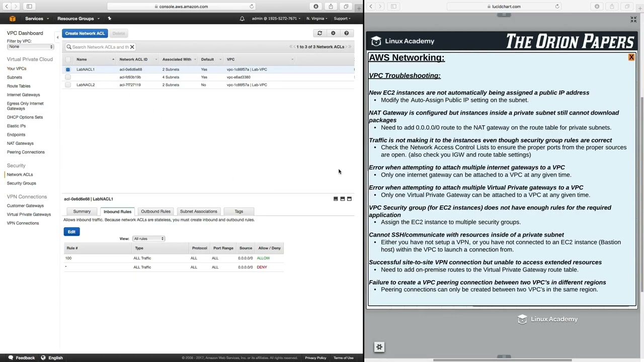The height and width of the screenshot is (362, 644).
Task: Open the Filter by VPC dropdown
Action: click(x=30, y=47)
